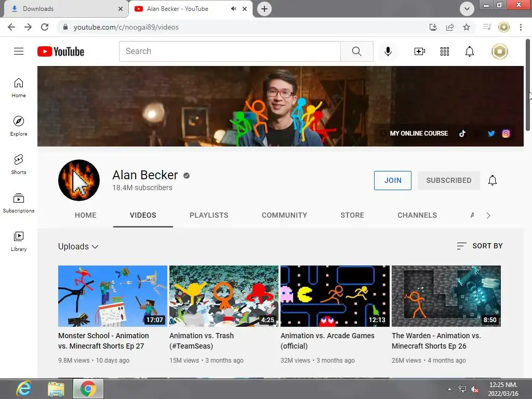Viewport: 532px width, 399px height.
Task: Toggle the SUBSCRIBED button
Action: [x=448, y=180]
